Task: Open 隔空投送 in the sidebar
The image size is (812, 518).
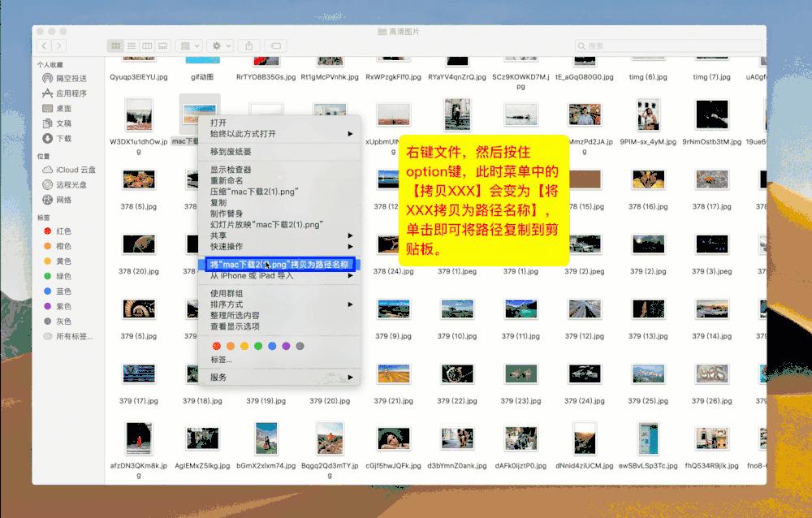Action: coord(64,78)
